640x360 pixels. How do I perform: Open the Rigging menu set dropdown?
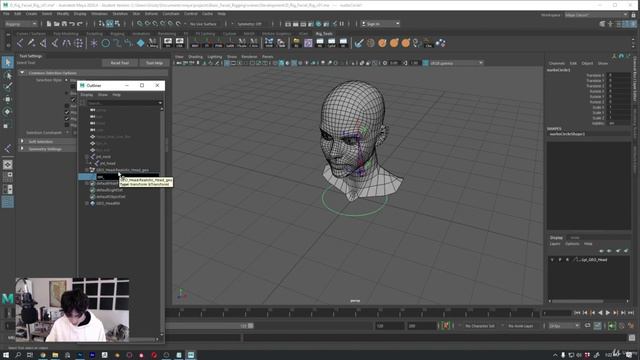(x=20, y=24)
